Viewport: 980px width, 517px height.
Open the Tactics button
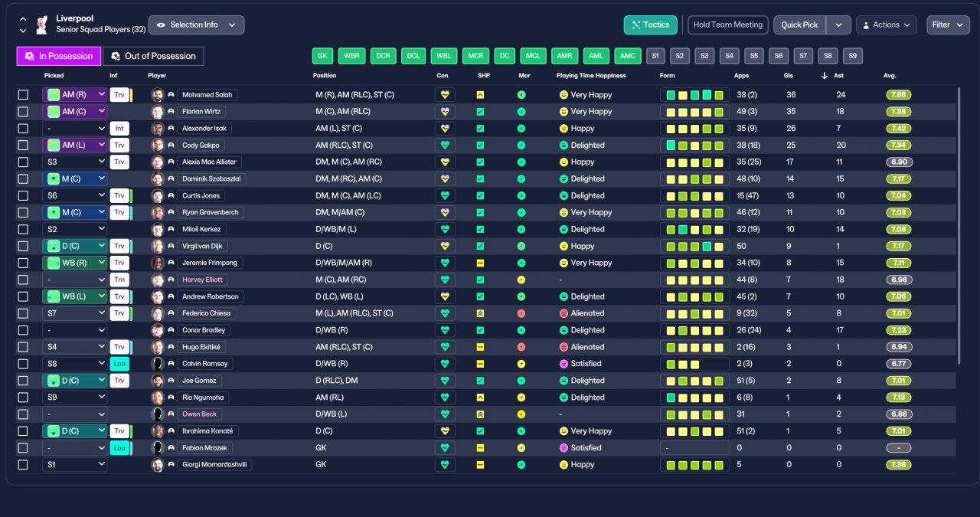tap(651, 25)
